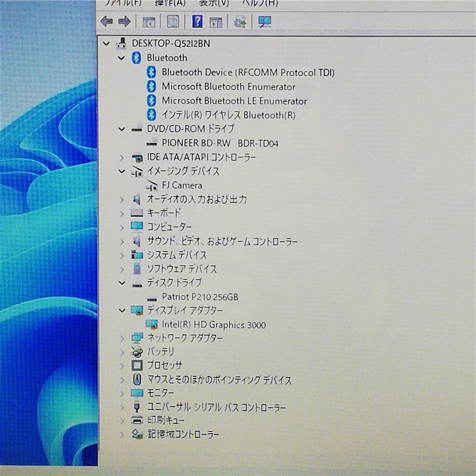Select PIONEER BD-RW BDR-TD04 drive
This screenshot has width=476, height=476.
[220, 143]
